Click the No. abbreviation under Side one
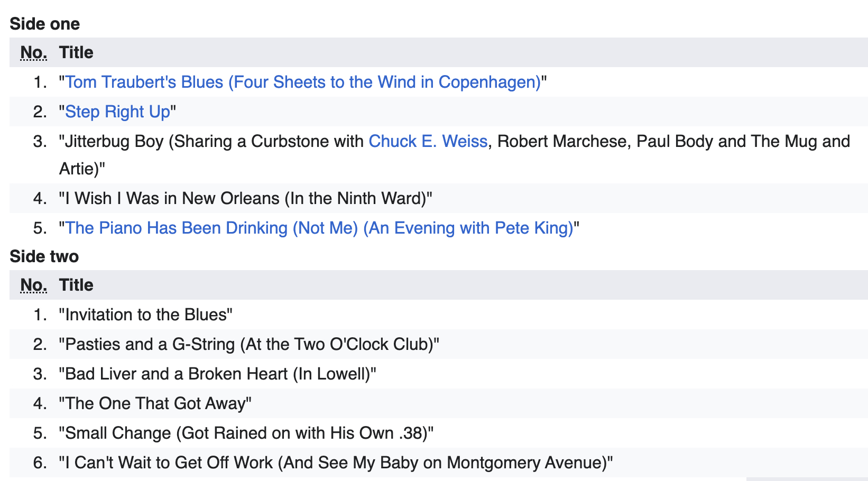 [33, 53]
